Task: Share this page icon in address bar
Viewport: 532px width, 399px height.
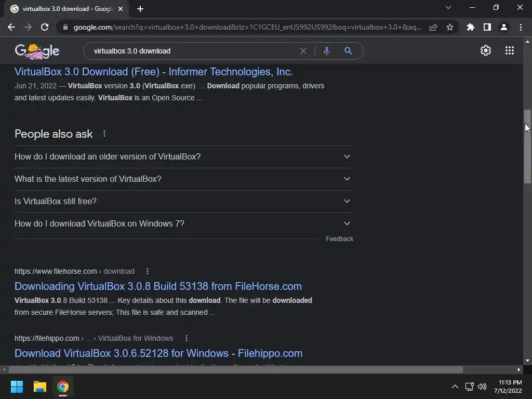Action: (x=433, y=27)
